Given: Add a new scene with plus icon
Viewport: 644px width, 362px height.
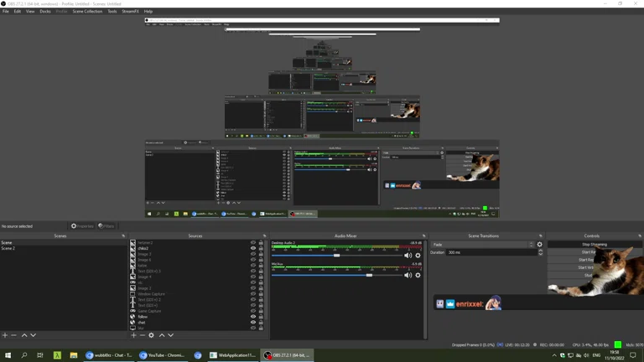Looking at the screenshot, I should coord(5,335).
